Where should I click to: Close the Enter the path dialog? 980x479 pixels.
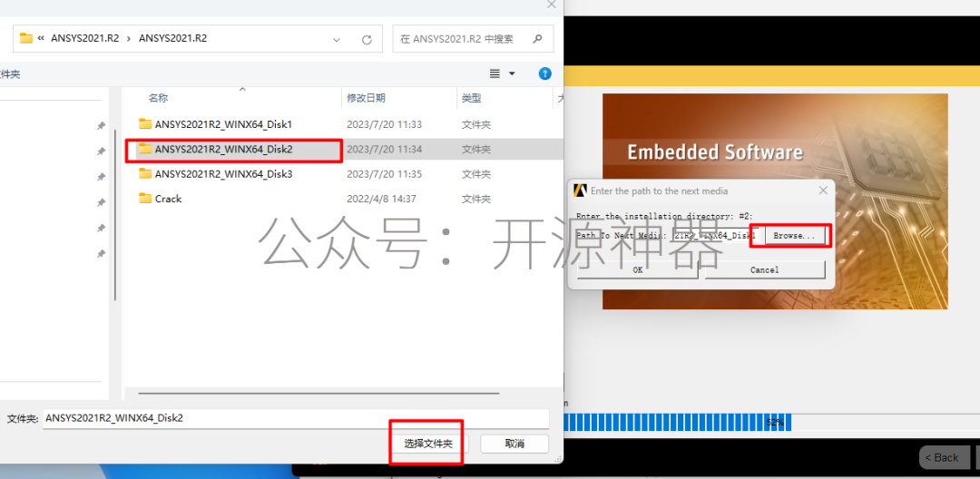pyautogui.click(x=823, y=191)
